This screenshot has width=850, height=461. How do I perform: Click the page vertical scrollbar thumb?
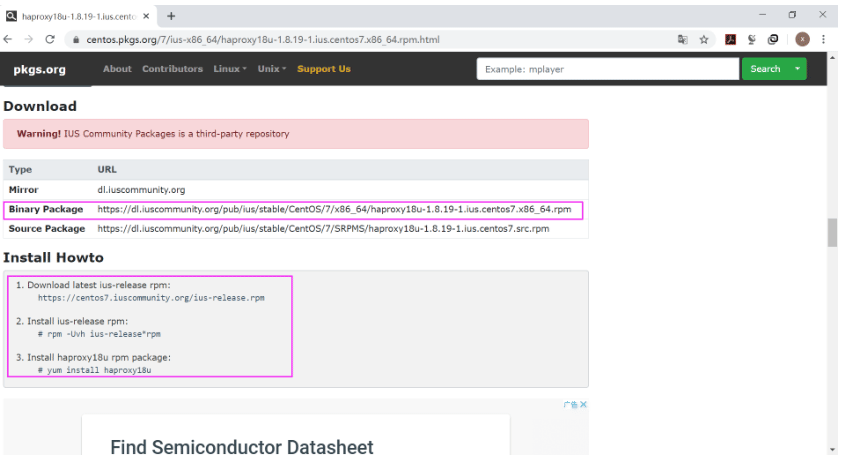coord(832,232)
